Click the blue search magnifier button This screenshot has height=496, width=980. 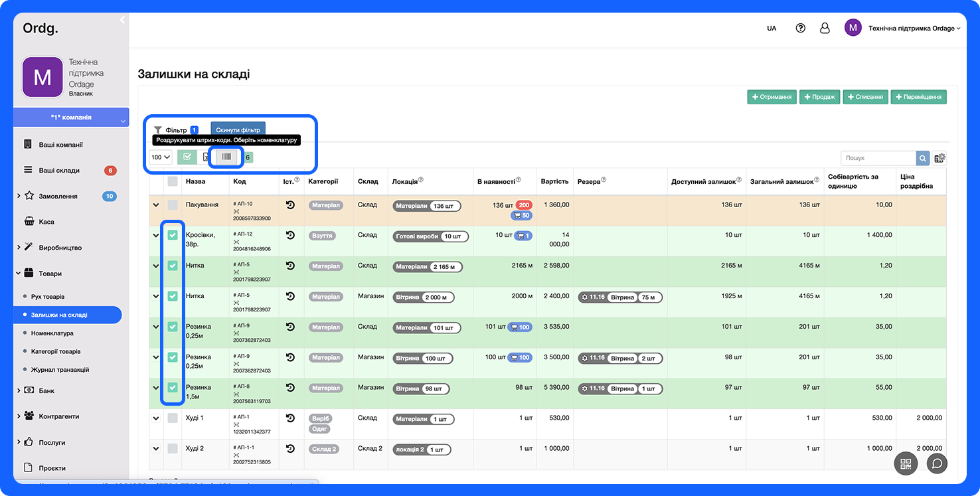[x=923, y=158]
